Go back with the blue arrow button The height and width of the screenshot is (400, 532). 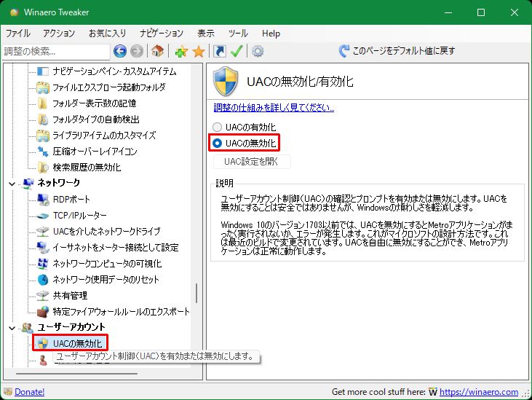[120, 51]
